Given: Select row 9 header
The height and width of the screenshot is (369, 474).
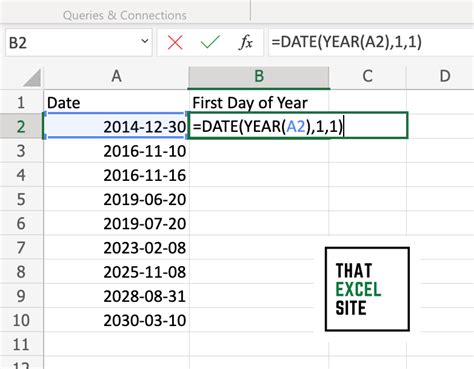Looking at the screenshot, I should click(21, 296).
